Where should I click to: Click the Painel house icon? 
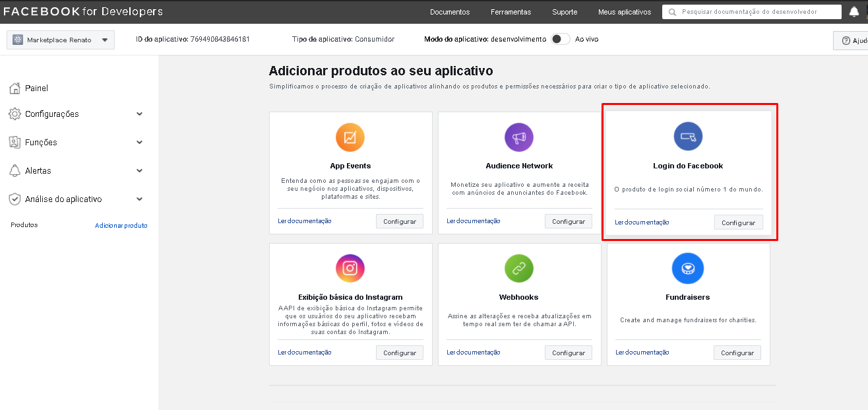coord(15,88)
